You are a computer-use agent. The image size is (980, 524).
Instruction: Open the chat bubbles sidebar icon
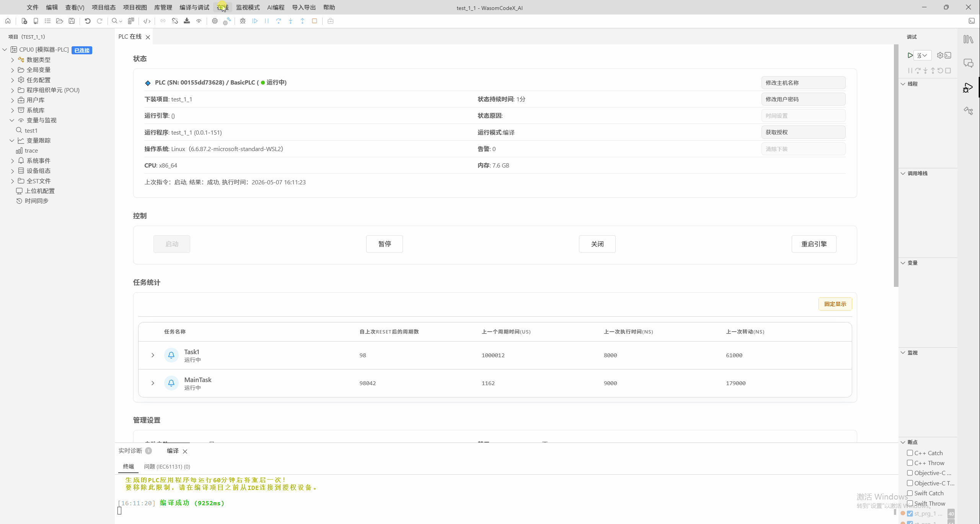click(x=969, y=63)
